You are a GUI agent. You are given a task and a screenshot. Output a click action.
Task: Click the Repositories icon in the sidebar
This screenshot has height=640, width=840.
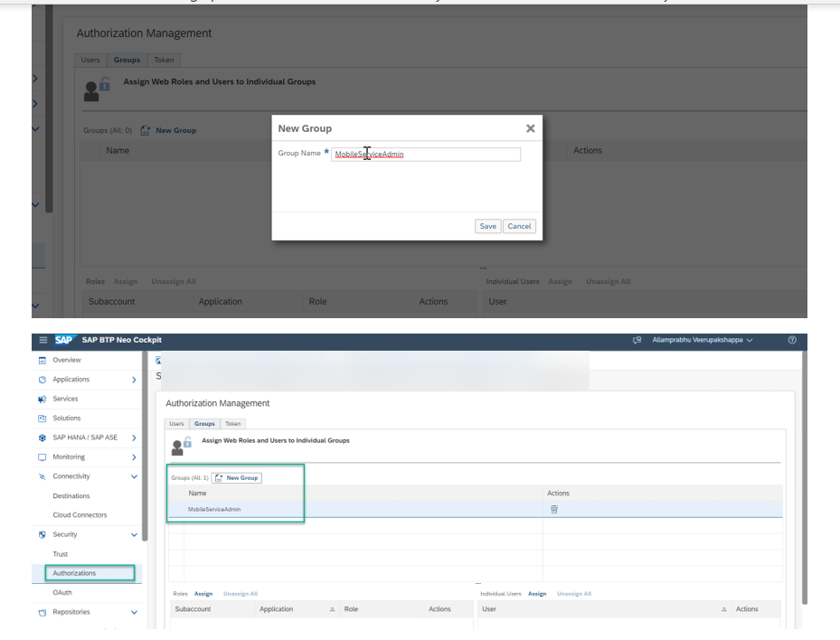point(42,612)
